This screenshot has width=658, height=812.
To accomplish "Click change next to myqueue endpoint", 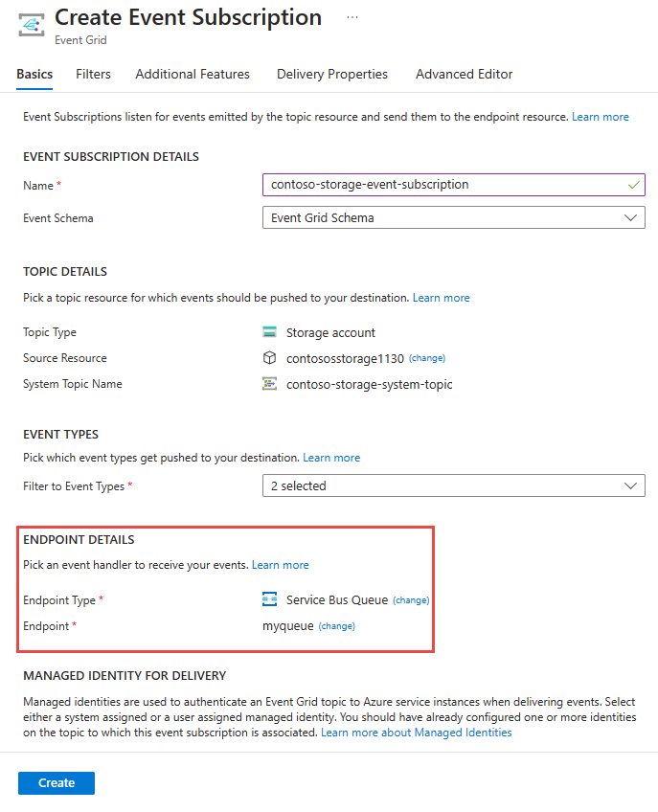I will pyautogui.click(x=336, y=625).
